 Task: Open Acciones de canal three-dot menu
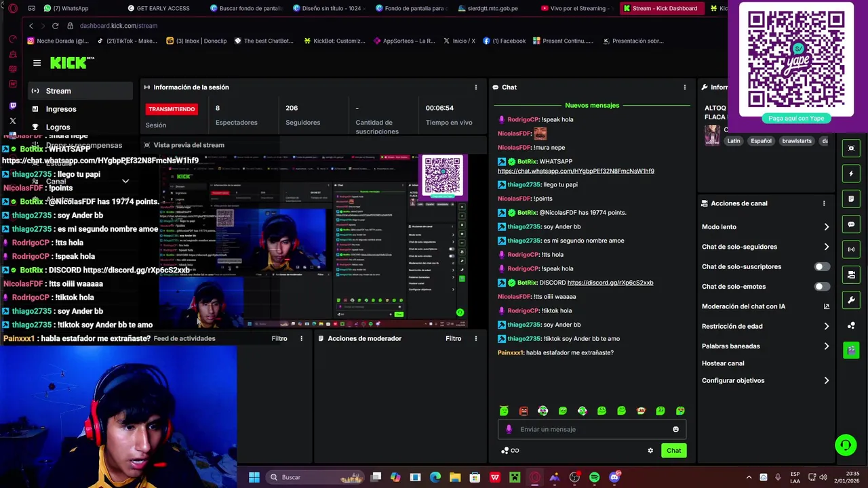[824, 203]
